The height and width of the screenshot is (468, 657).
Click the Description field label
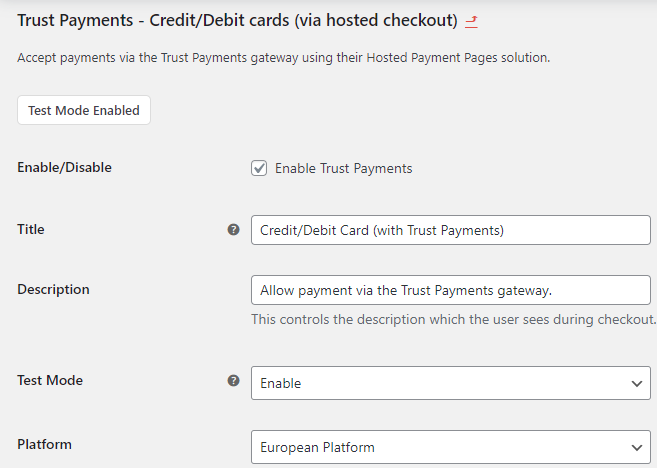(53, 289)
